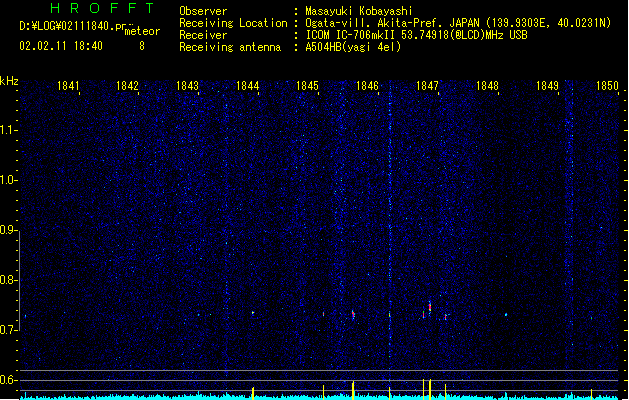
Task: Click the Receiving Location label
Action: coord(233,23)
